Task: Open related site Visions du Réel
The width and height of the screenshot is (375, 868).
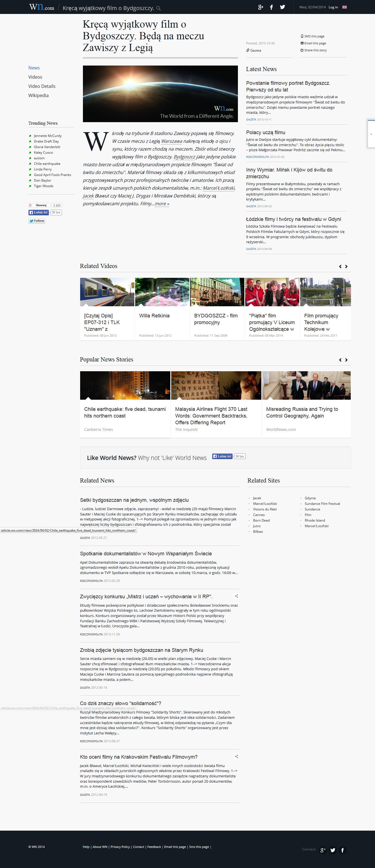Action: [x=265, y=509]
